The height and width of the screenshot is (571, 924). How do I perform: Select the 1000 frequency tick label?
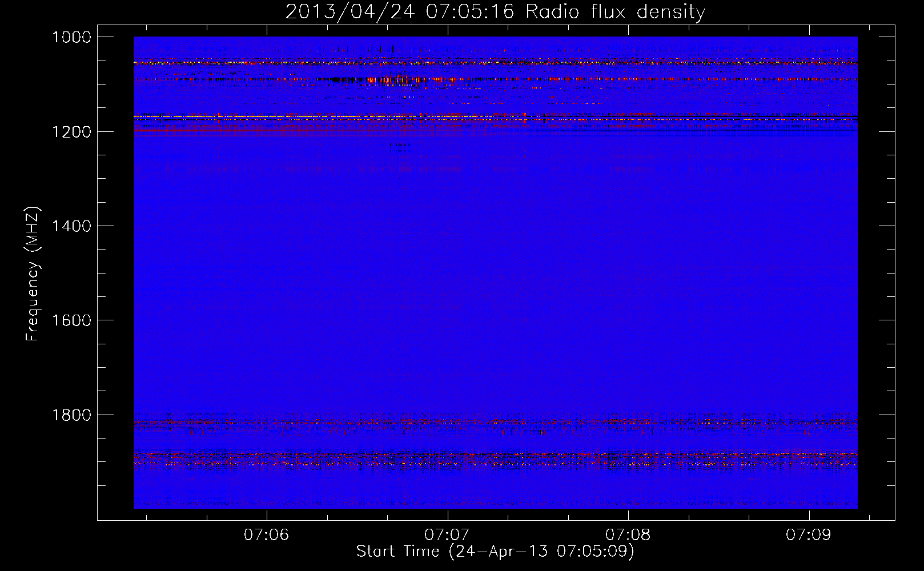pos(71,37)
